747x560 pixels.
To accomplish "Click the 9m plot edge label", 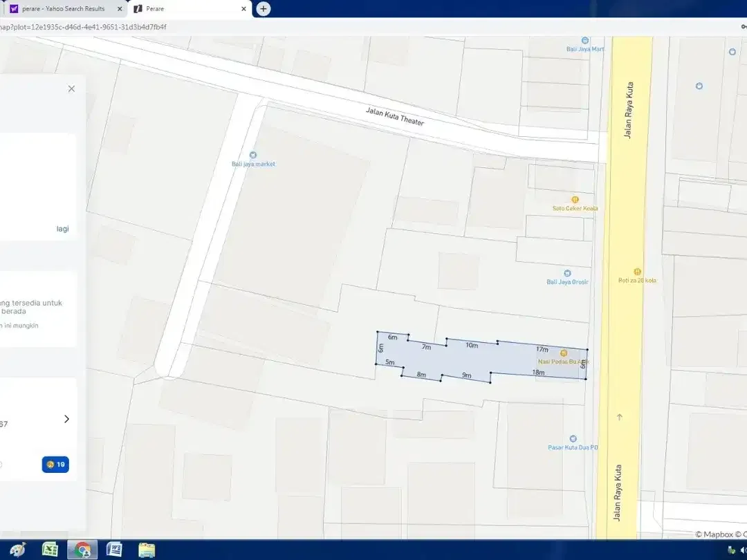I will pyautogui.click(x=467, y=375).
